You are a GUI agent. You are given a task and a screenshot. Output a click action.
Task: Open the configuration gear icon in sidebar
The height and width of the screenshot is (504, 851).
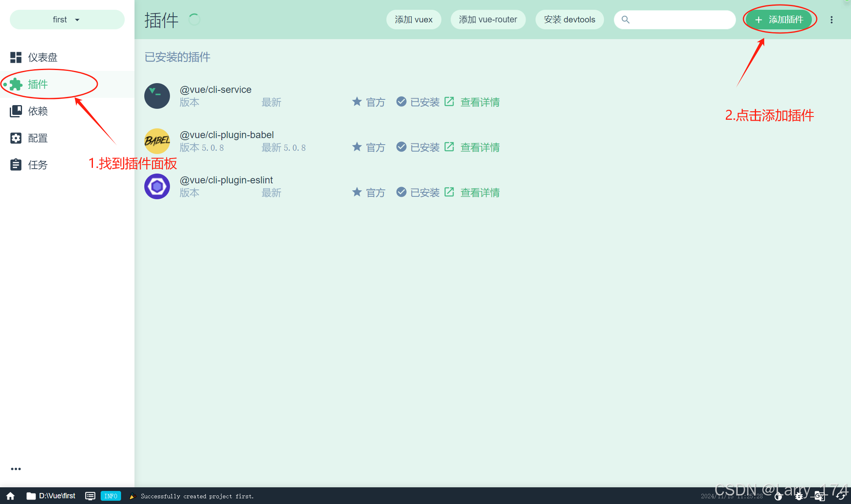(16, 138)
